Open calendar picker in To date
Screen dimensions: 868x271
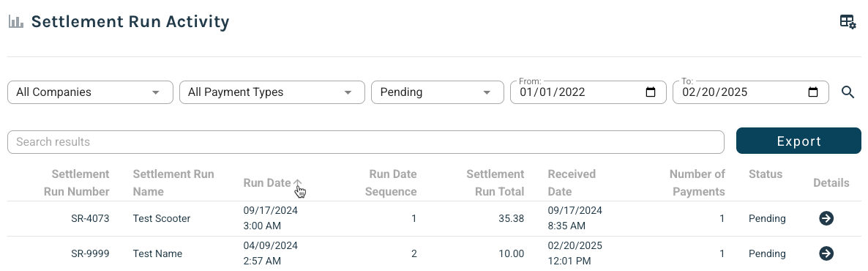click(x=813, y=92)
